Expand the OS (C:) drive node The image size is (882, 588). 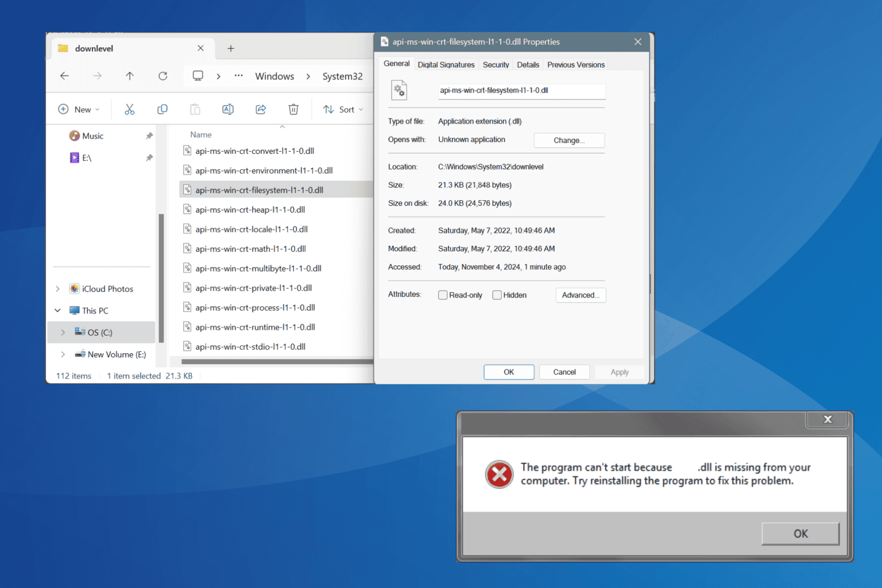63,332
